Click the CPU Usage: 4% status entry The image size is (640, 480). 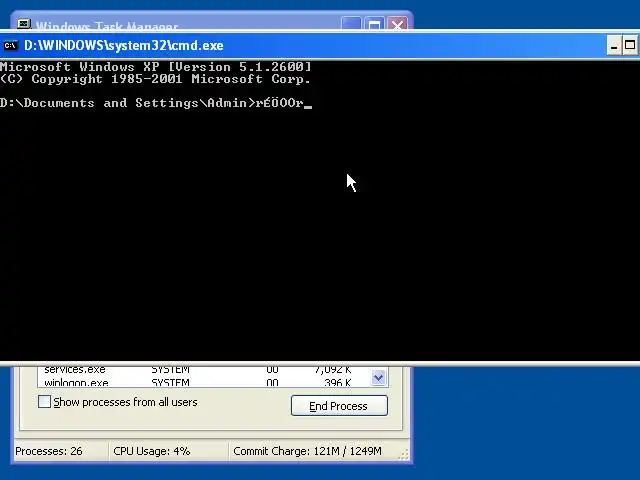(x=152, y=451)
